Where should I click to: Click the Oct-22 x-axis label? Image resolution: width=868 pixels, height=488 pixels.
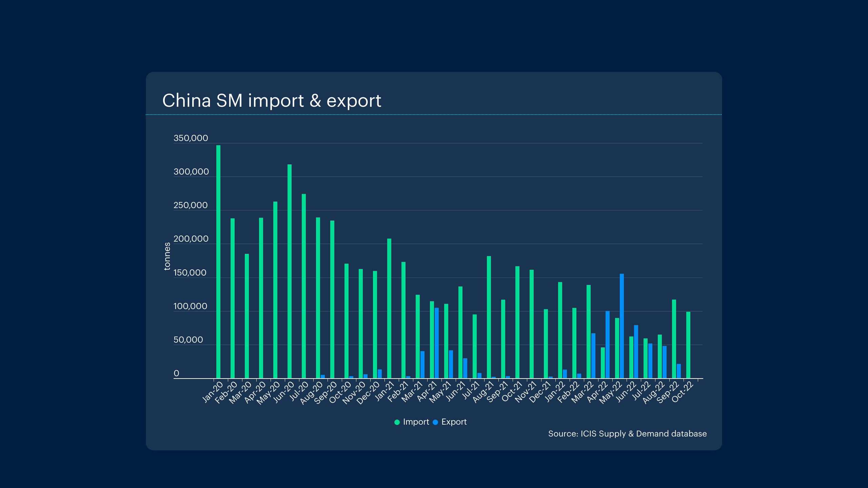point(683,392)
